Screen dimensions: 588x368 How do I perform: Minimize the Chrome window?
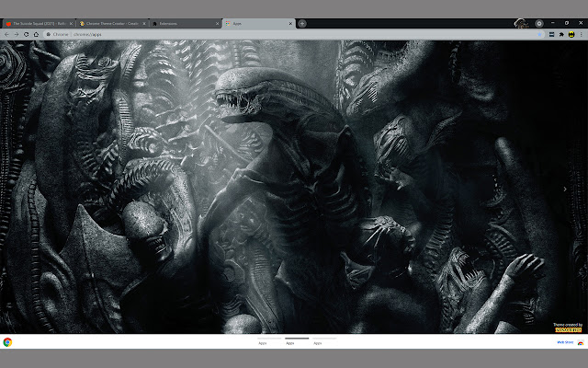[x=553, y=23]
